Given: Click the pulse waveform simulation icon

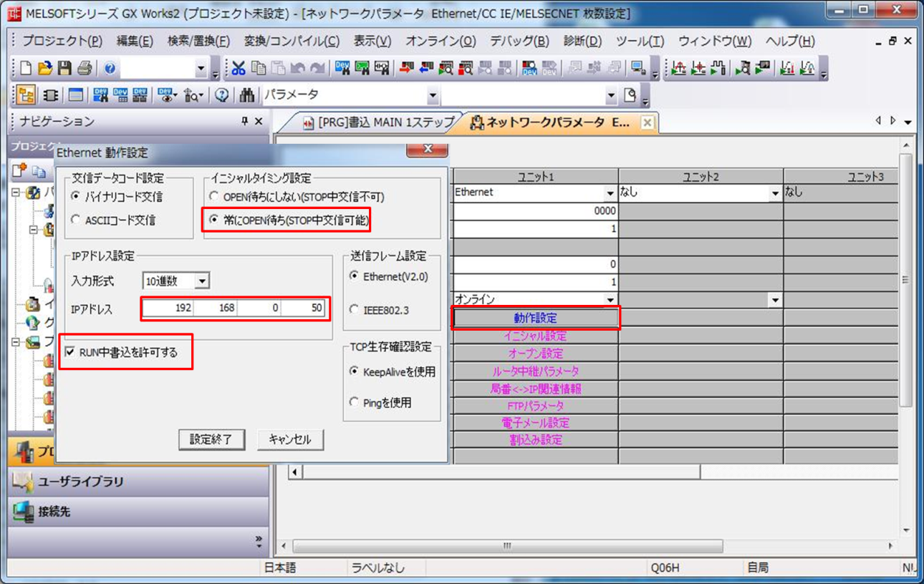Looking at the screenshot, I should 718,68.
